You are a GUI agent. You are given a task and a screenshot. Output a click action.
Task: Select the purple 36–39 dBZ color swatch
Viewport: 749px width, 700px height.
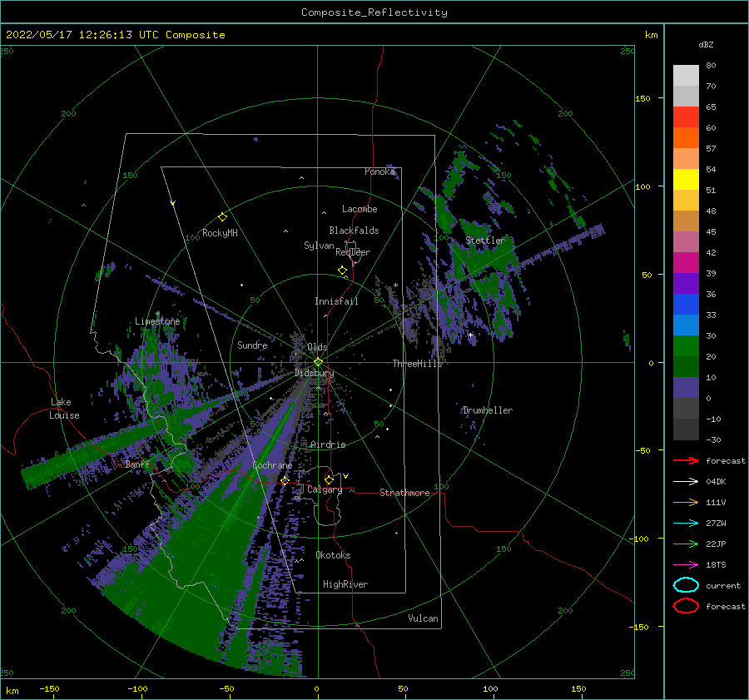click(x=686, y=284)
